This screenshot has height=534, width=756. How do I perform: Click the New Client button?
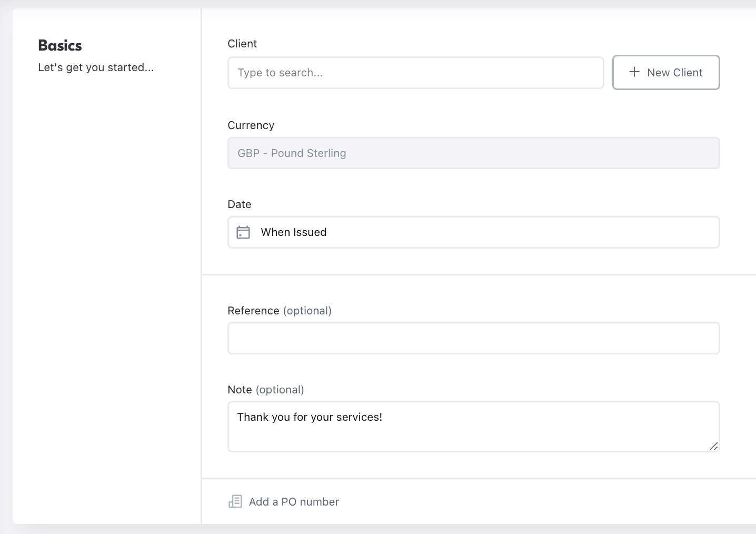[x=666, y=73]
